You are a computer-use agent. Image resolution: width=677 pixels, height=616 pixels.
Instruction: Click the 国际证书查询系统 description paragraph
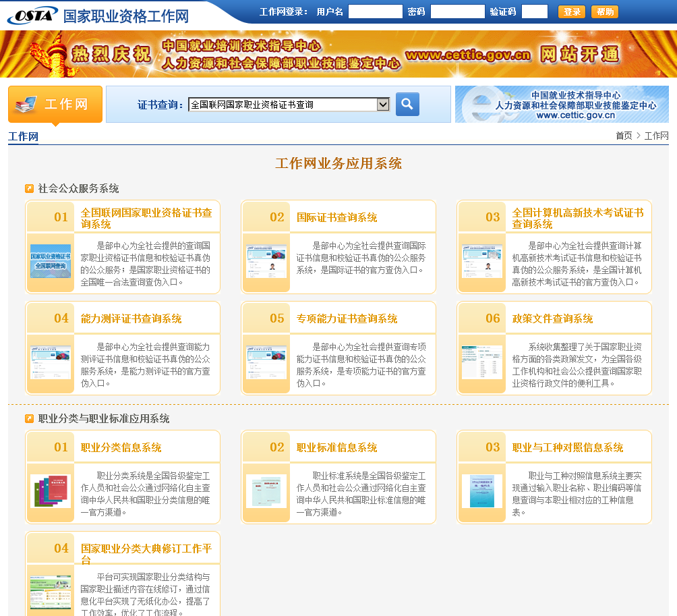[361, 258]
